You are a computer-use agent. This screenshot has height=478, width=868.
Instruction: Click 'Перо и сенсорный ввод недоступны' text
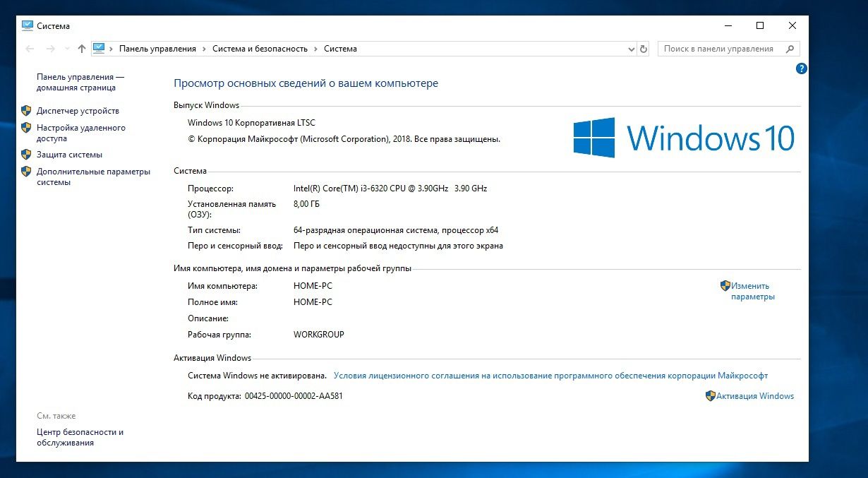click(398, 246)
